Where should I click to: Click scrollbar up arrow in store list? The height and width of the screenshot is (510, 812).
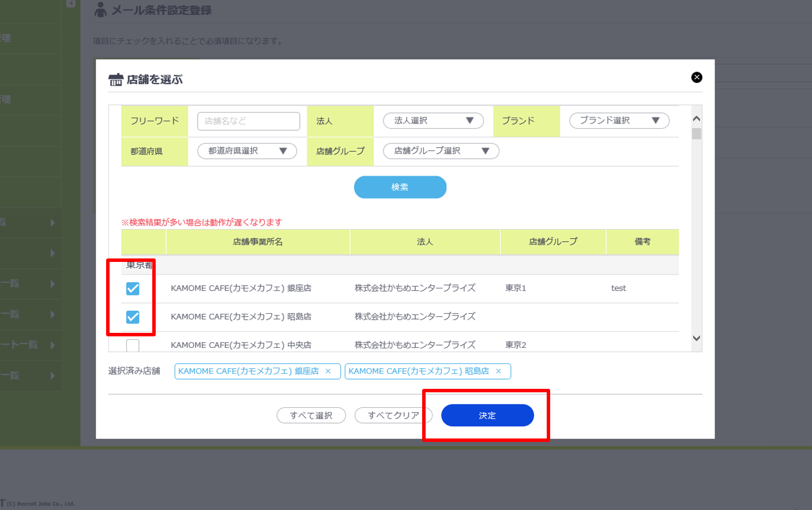[x=696, y=119]
